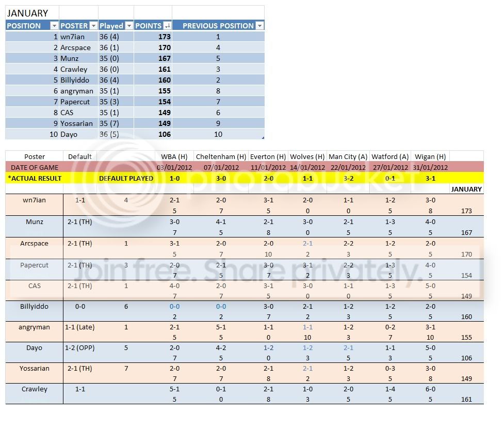Select Dayo's 1-2 (OPP) default cell
The height and width of the screenshot is (444, 504).
click(x=80, y=348)
